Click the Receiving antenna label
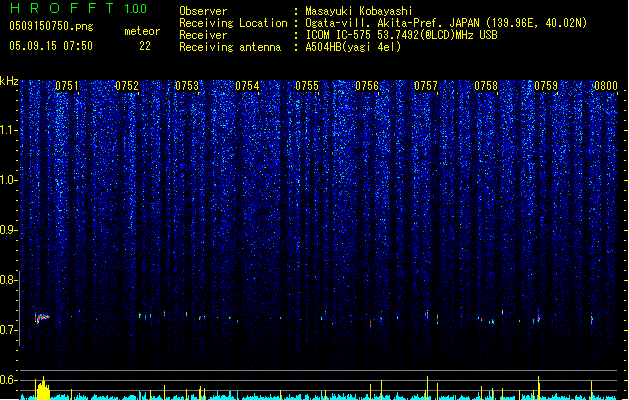Viewport: 629px width, 400px height. click(230, 47)
